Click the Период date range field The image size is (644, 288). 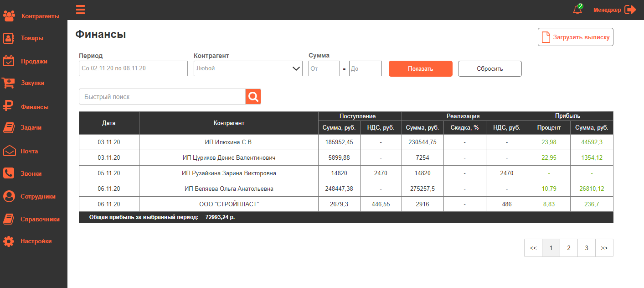[x=133, y=68]
